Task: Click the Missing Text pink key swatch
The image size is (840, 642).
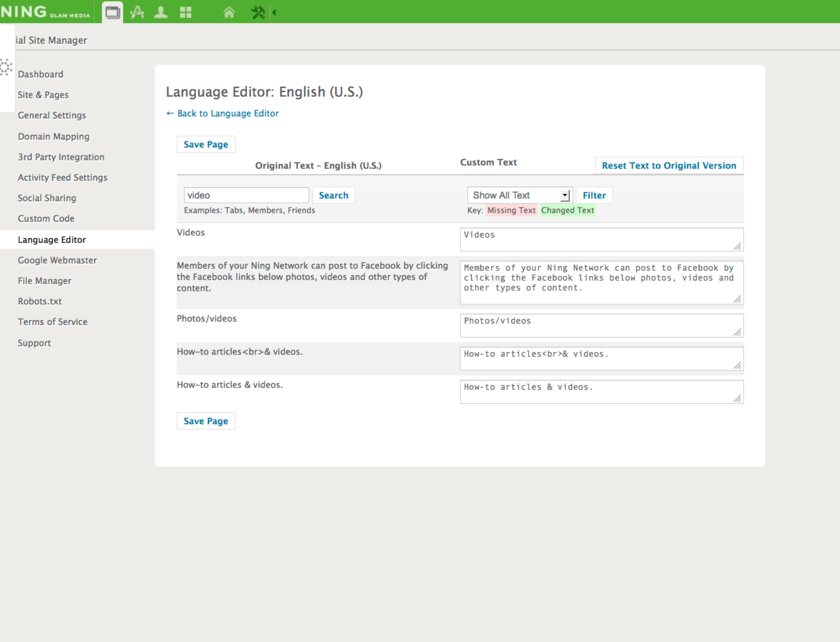Action: [511, 210]
